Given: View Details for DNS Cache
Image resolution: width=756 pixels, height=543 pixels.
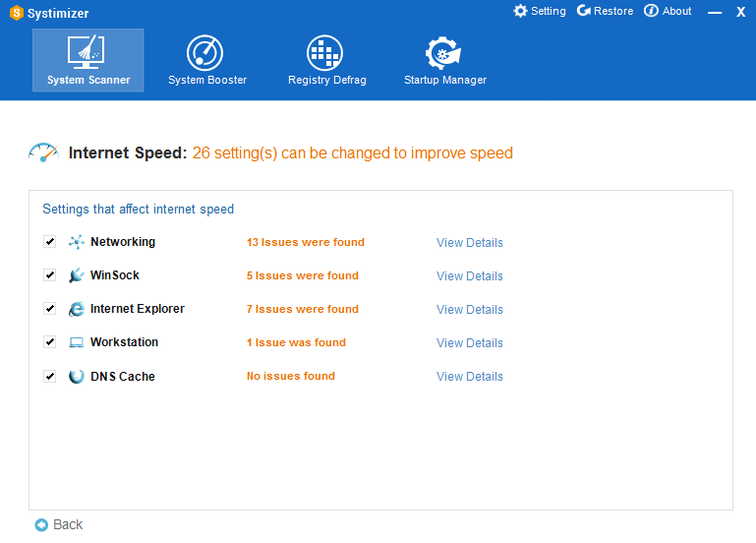Looking at the screenshot, I should coord(470,376).
